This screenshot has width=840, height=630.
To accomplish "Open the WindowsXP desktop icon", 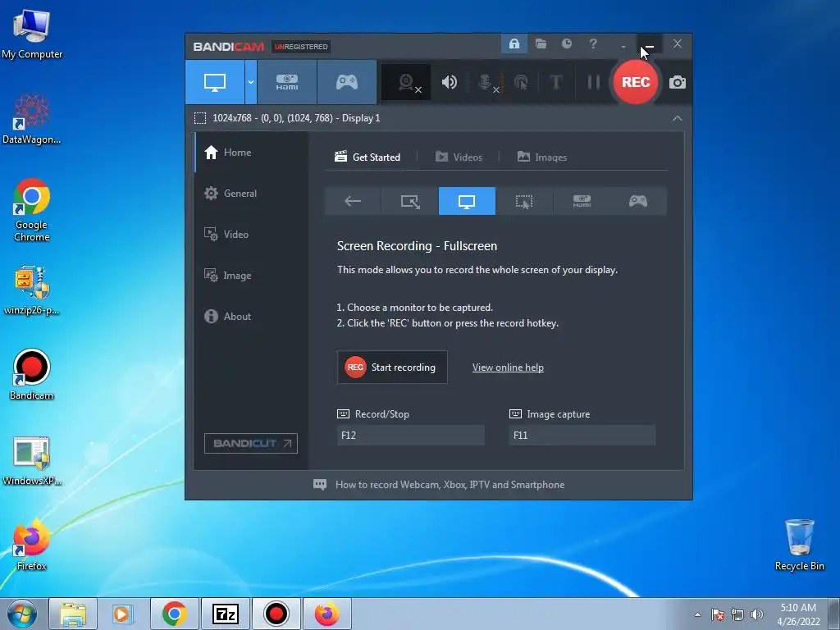I will pyautogui.click(x=32, y=460).
